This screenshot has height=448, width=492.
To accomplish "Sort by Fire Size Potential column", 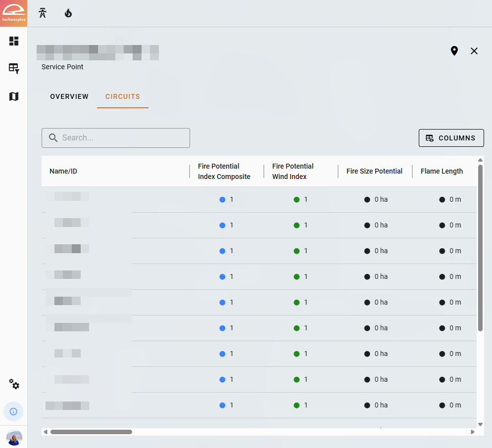I will 374,172.
